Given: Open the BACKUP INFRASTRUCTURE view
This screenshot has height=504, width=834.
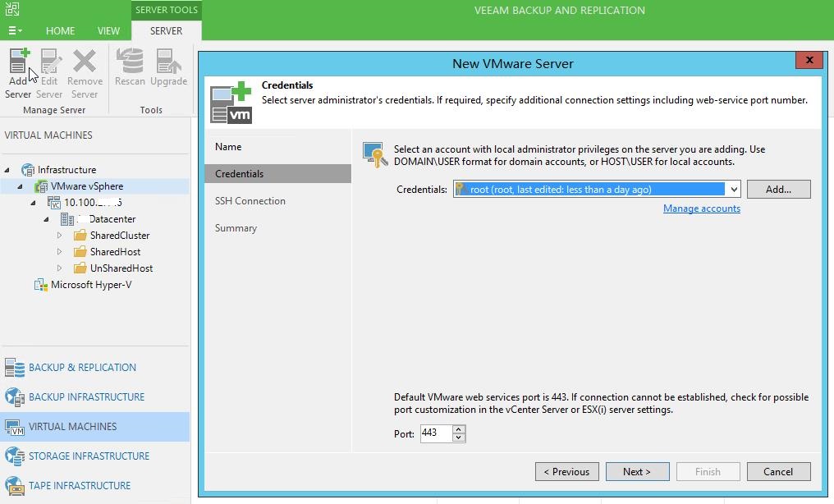Looking at the screenshot, I should (94, 397).
